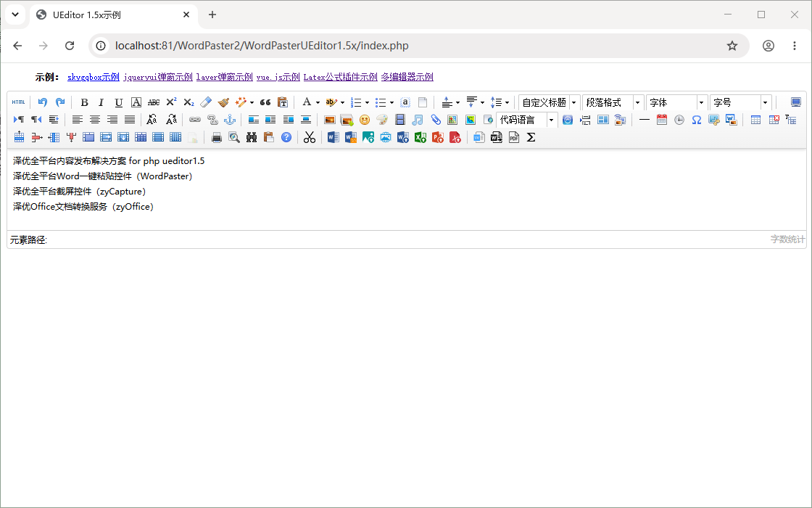Redo the last edit
The height and width of the screenshot is (508, 812).
point(60,102)
